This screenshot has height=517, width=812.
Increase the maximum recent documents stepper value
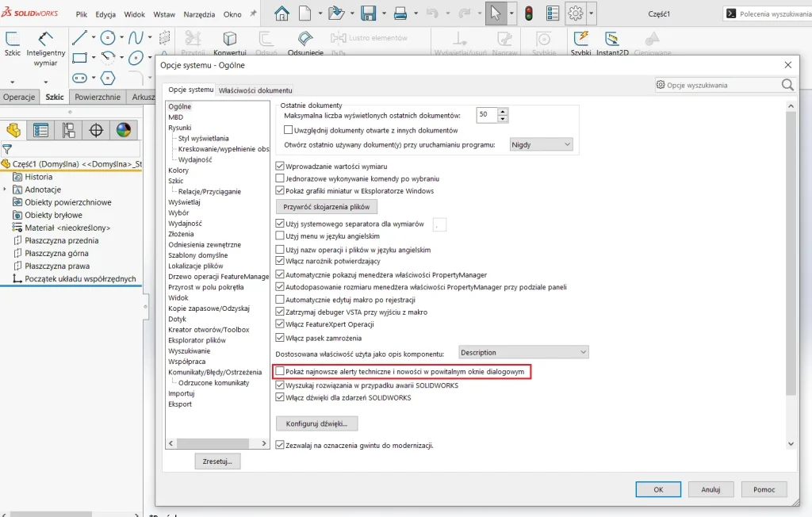pos(502,111)
